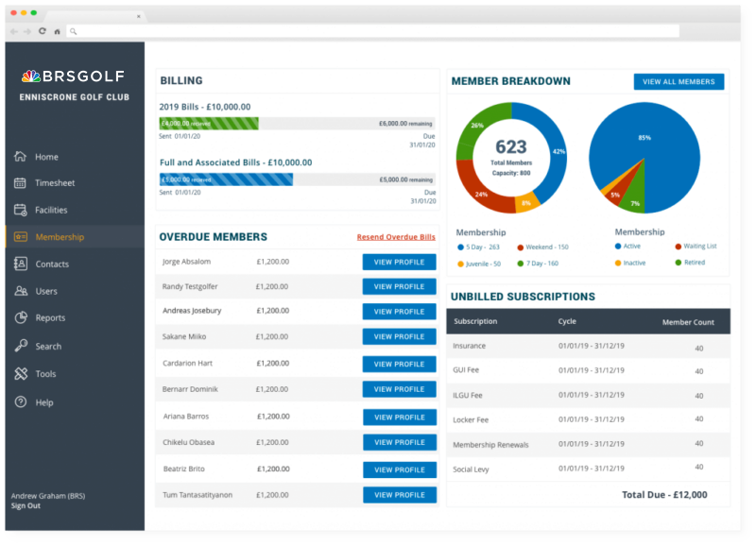Open the Tools wrench icon

20,374
